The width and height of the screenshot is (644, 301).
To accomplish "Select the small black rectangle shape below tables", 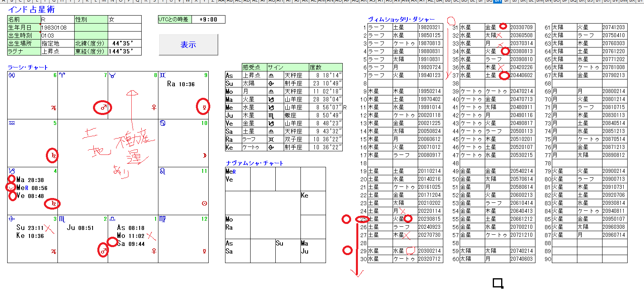I will pos(498,283).
